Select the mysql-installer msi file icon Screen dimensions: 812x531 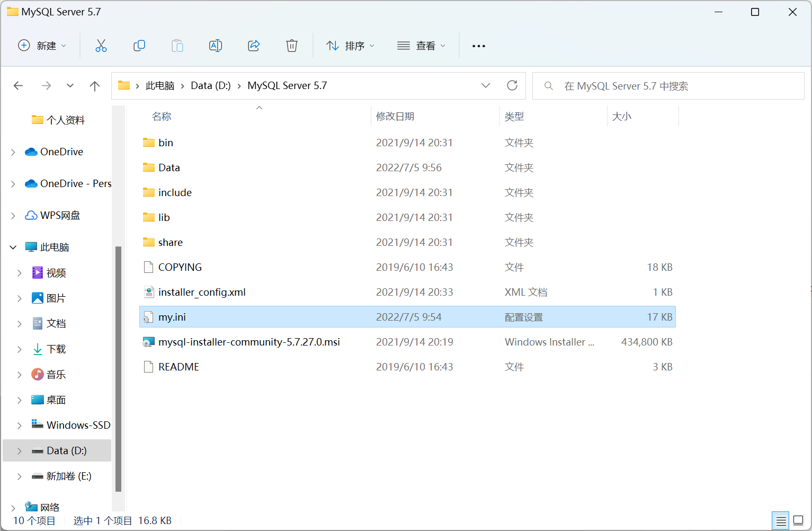pyautogui.click(x=149, y=342)
